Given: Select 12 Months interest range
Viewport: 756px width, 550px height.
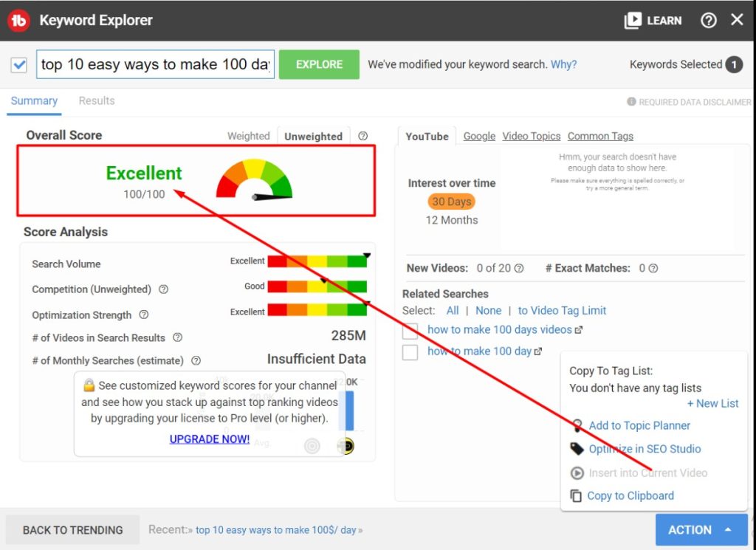Looking at the screenshot, I should [x=452, y=220].
